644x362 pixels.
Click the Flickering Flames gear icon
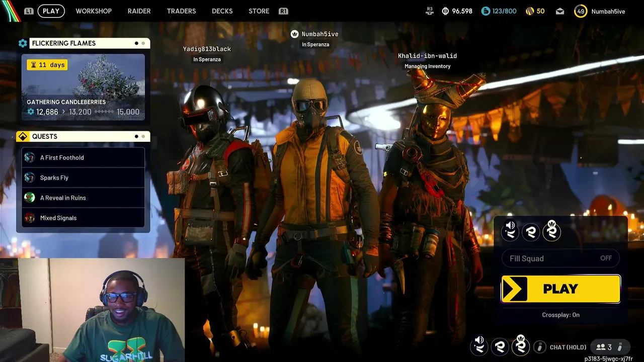[23, 43]
